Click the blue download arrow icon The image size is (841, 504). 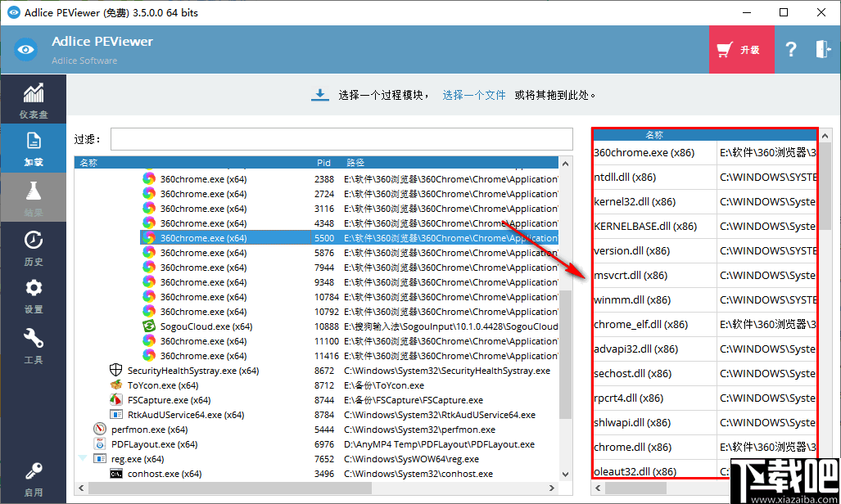click(320, 95)
